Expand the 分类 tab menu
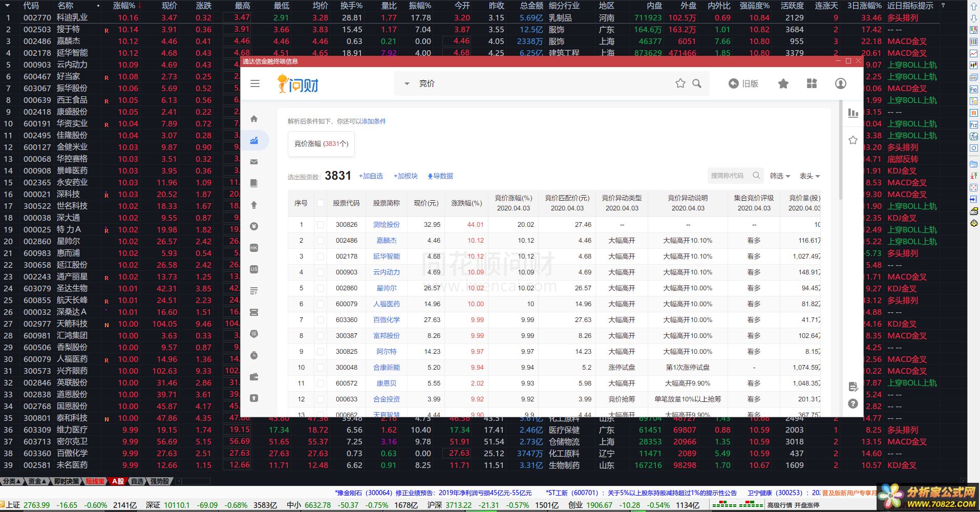This screenshot has width=980, height=512. 11,481
